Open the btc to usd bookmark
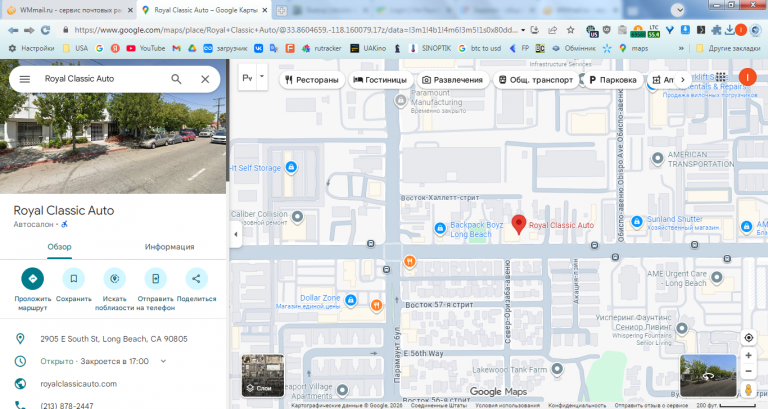The height and width of the screenshot is (409, 768). tap(480, 48)
